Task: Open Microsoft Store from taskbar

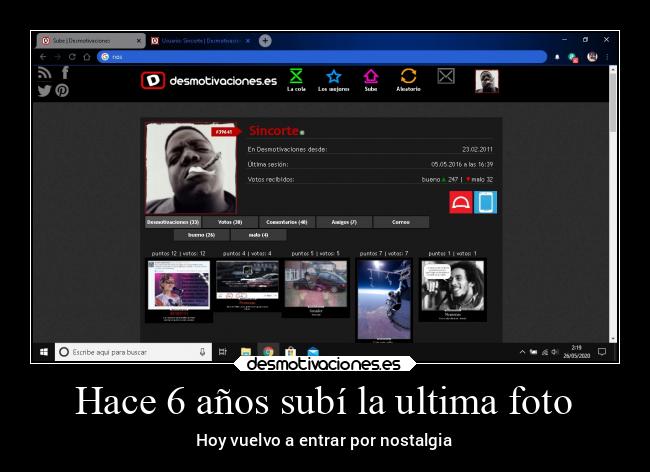Action: click(291, 352)
